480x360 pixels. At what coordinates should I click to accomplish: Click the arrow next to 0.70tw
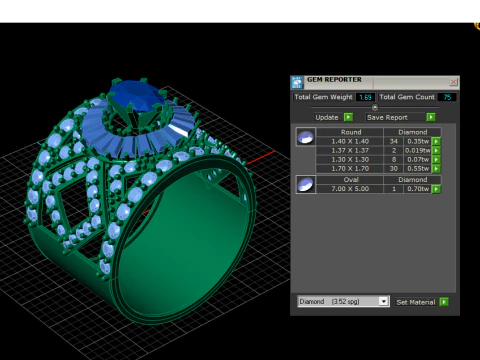pos(436,189)
